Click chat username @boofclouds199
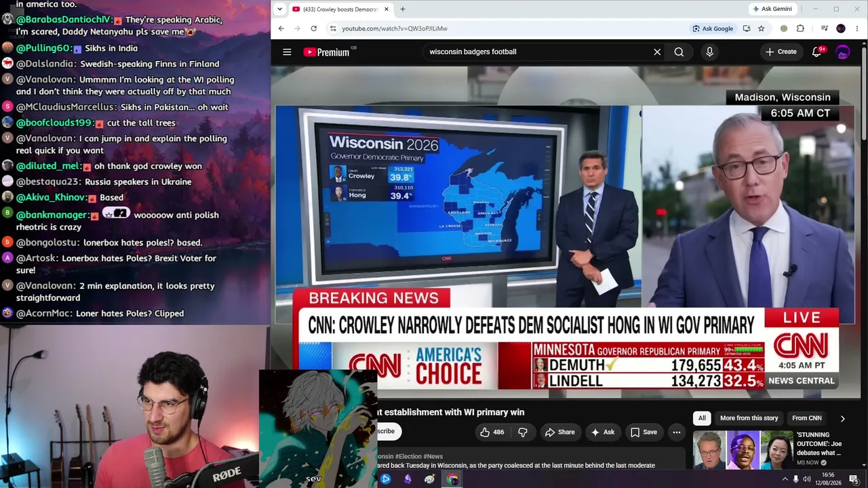The width and height of the screenshot is (868, 488). (54, 123)
